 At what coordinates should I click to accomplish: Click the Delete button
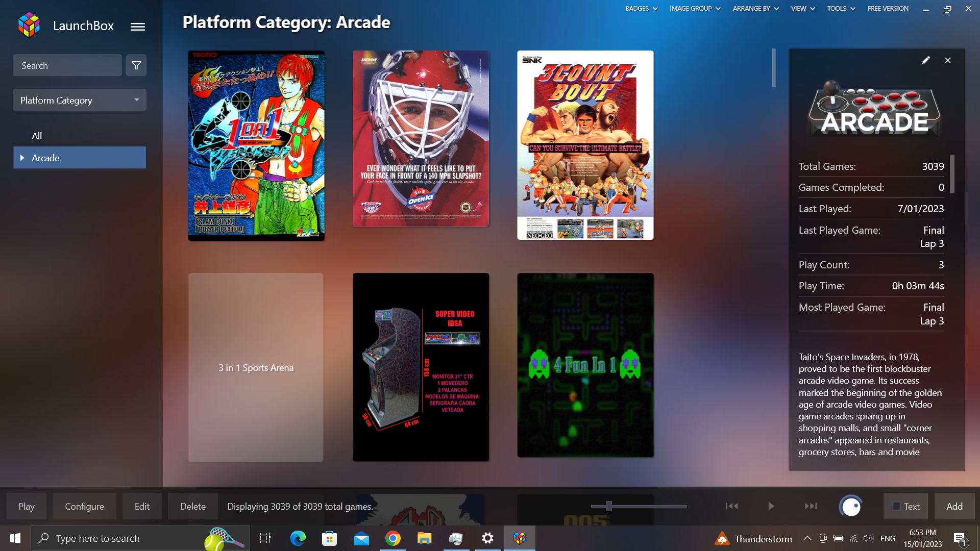(x=193, y=506)
